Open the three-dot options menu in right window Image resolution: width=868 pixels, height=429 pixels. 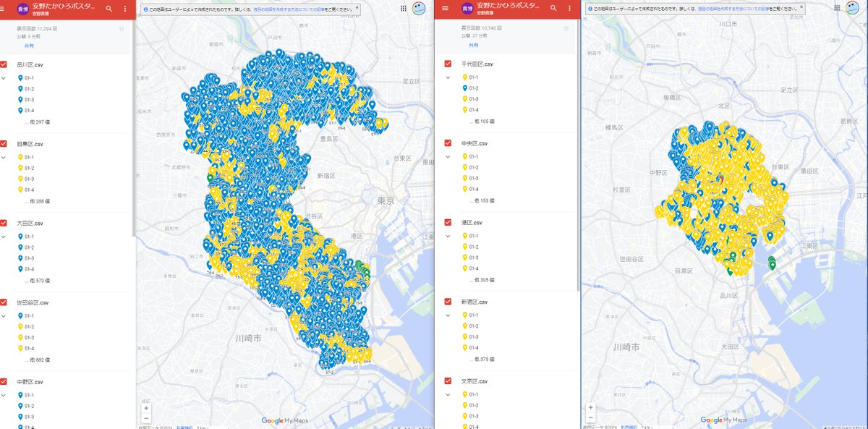[568, 9]
